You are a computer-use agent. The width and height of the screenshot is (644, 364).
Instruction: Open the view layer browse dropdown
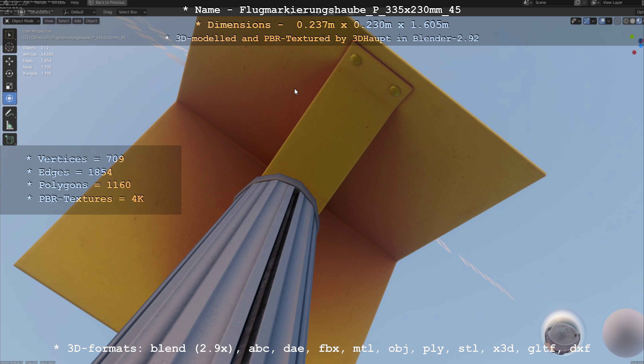595,2
